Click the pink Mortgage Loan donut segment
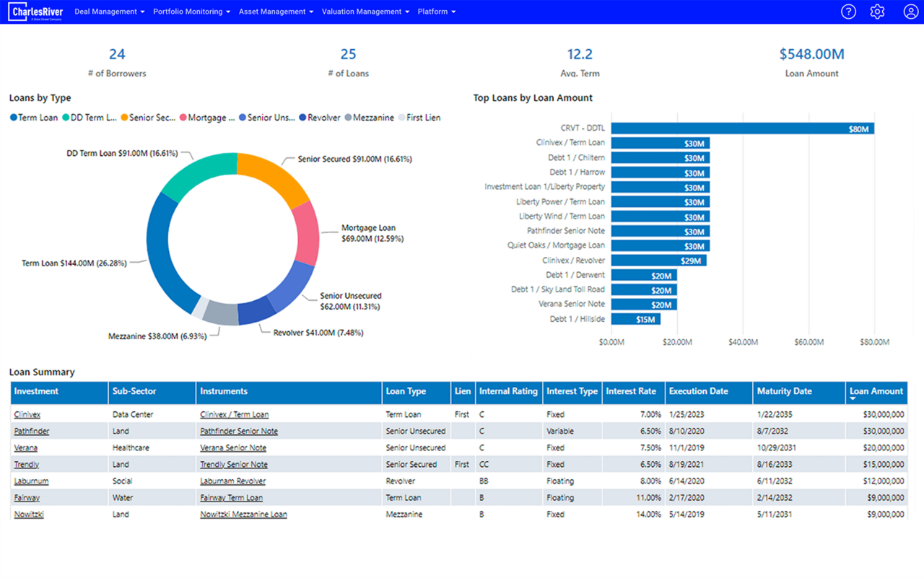 [x=308, y=233]
